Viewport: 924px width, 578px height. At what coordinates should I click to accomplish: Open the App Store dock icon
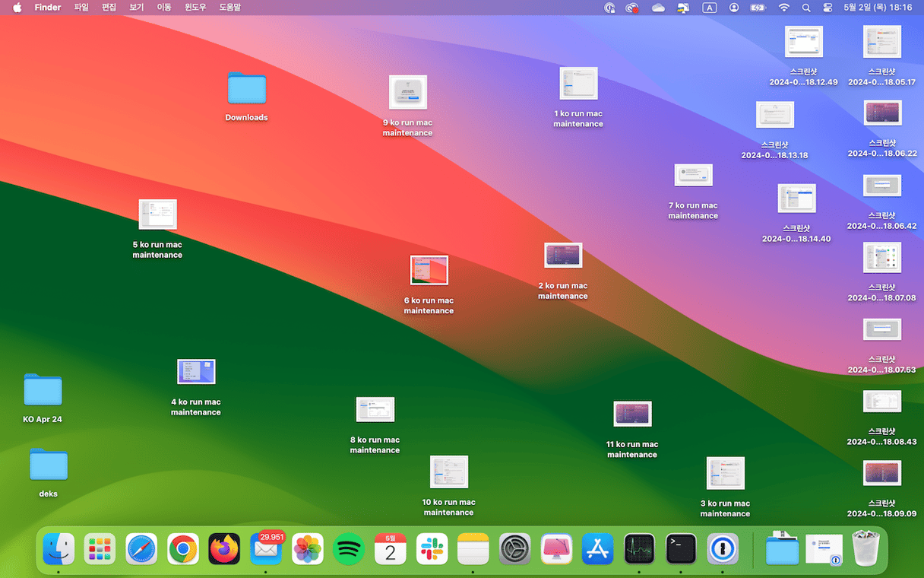(x=597, y=548)
